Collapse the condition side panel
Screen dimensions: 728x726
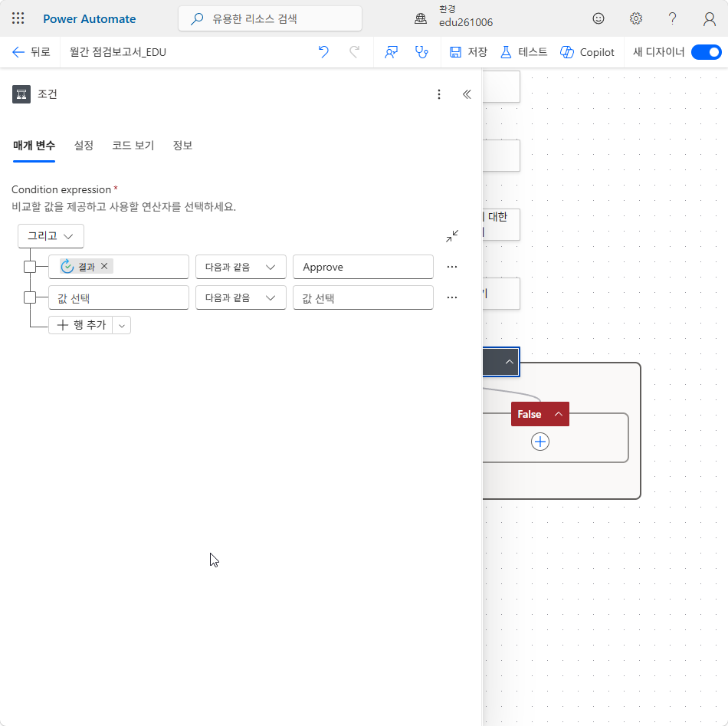[467, 94]
